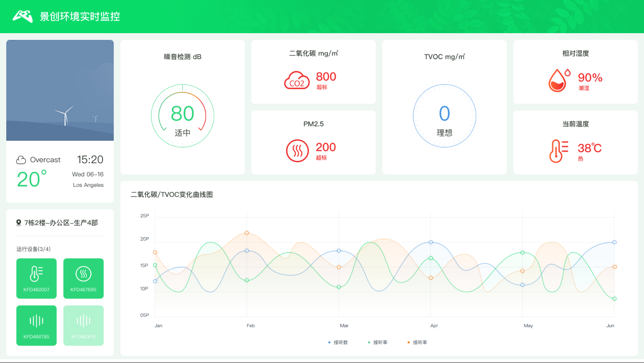644x363 pixels.
Task: Click the 当前温度 heading
Action: (575, 124)
